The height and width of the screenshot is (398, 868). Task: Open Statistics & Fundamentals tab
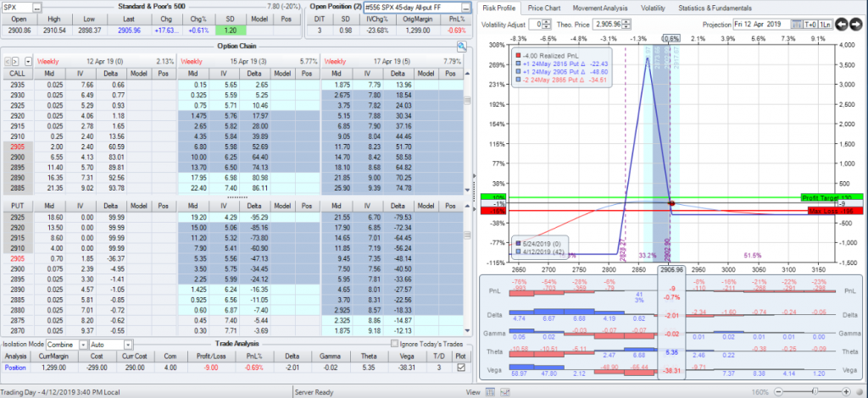point(715,8)
